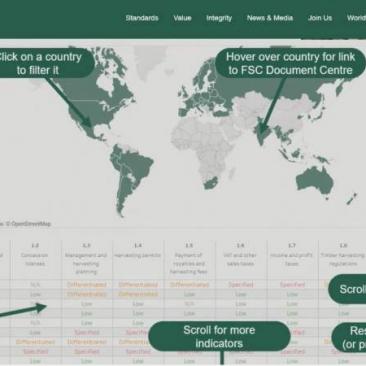Image resolution: width=366 pixels, height=366 pixels.
Task: Select South Africa on the map
Action: [x=211, y=184]
